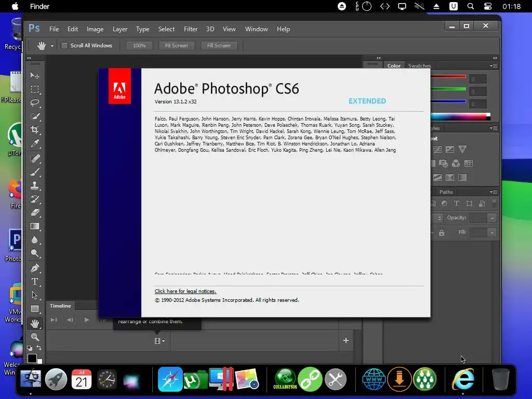Open Internet Explorer from the dock
The image size is (532, 399).
point(463,379)
